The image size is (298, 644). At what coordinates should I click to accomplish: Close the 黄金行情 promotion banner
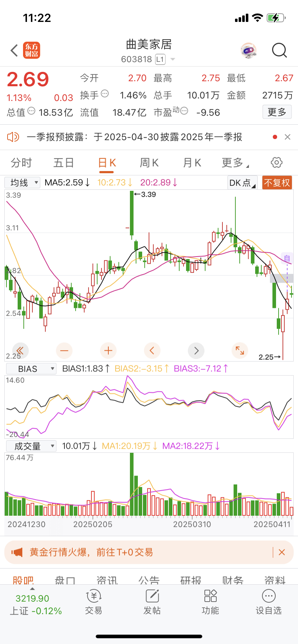pos(282,552)
